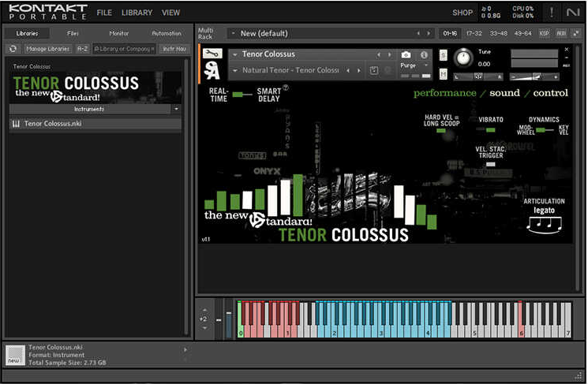Select next snapshot for Natural Tenor
Viewport: 588px width, 384px height.
[x=359, y=70]
